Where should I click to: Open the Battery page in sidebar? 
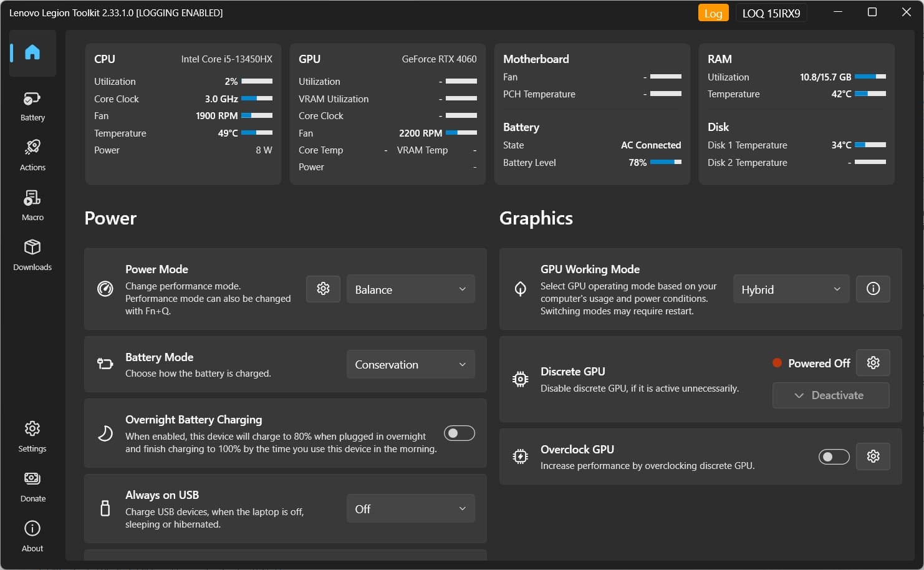(32, 107)
